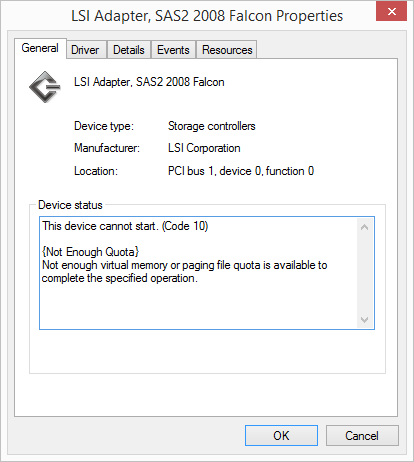This screenshot has height=462, width=414.
Task: Click the device name 'LSI Adapter, SAS2 2008 Falcon'
Action: pyautogui.click(x=149, y=82)
